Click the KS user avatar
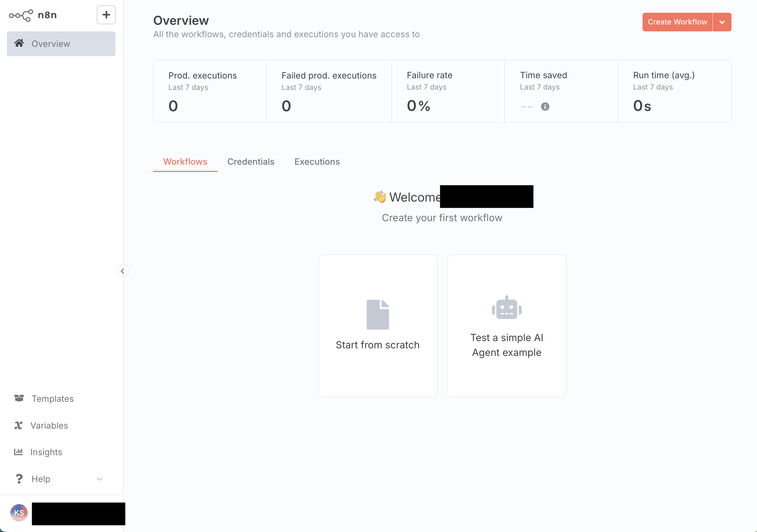Image resolution: width=757 pixels, height=532 pixels. [x=19, y=513]
